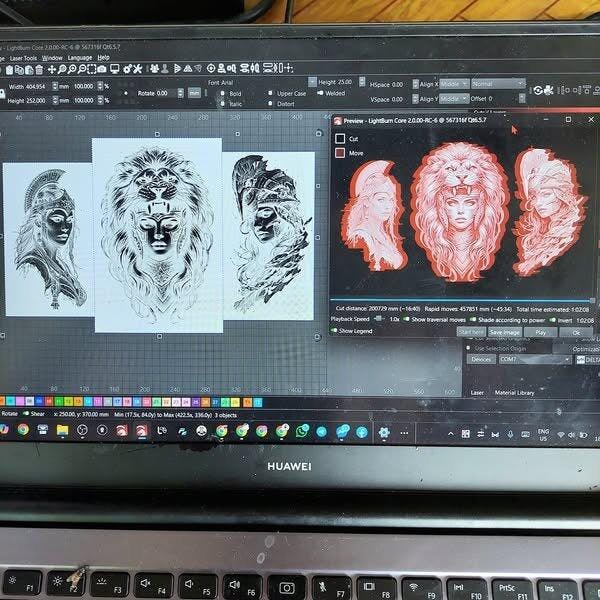Viewport: 600px width, 600px height.
Task: Toggle the Bold font switch
Action: 223,93
